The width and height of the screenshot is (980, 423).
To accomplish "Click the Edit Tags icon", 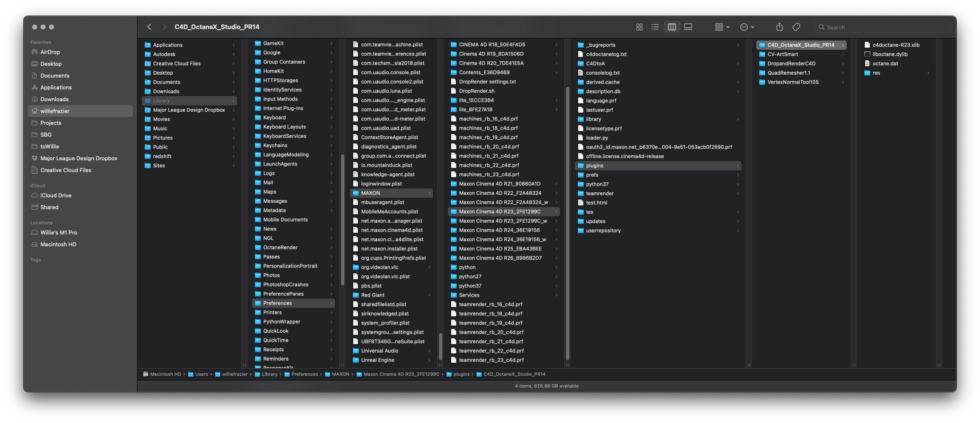I will (x=796, y=27).
